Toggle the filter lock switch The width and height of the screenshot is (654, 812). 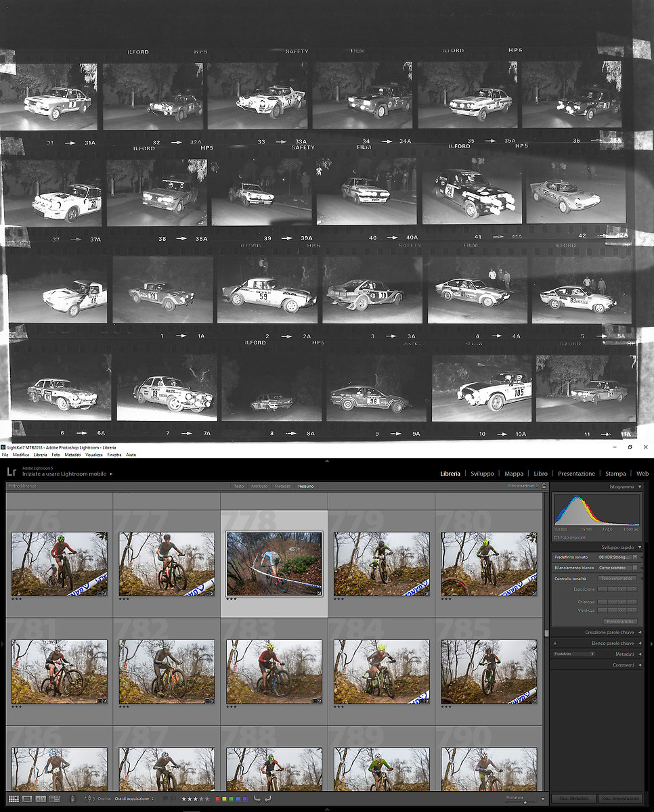(x=544, y=486)
